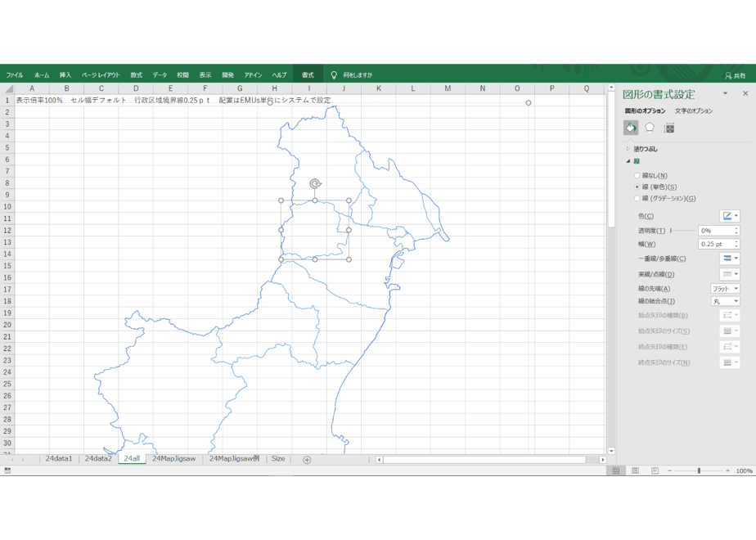Click vertical scrollbar down arrow
This screenshot has height=540, width=756.
point(611,451)
